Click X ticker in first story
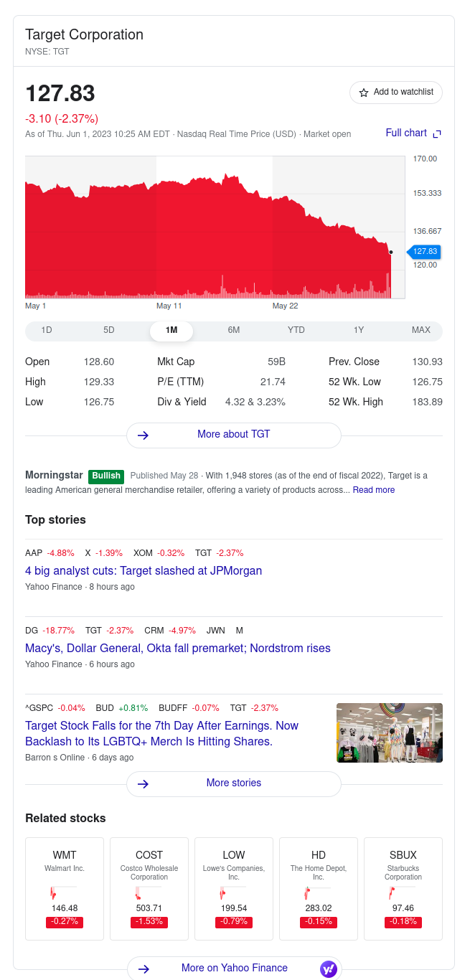 (x=88, y=553)
